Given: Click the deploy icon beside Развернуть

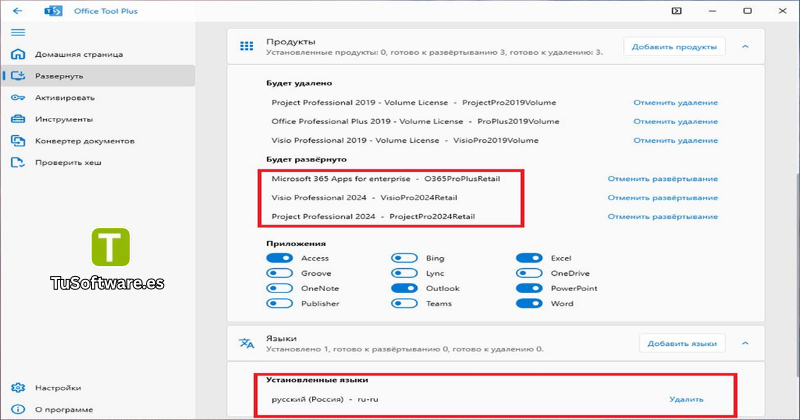Looking at the screenshot, I should tap(18, 76).
